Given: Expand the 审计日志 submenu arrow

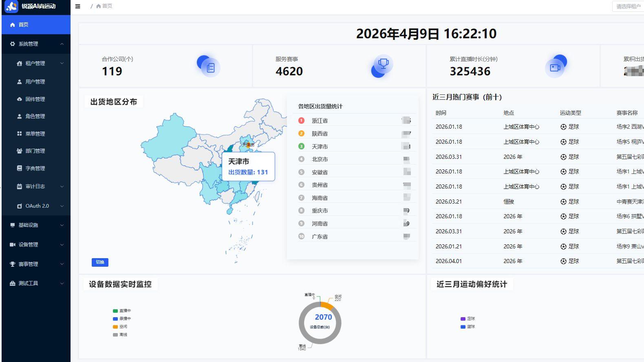Looking at the screenshot, I should point(62,186).
